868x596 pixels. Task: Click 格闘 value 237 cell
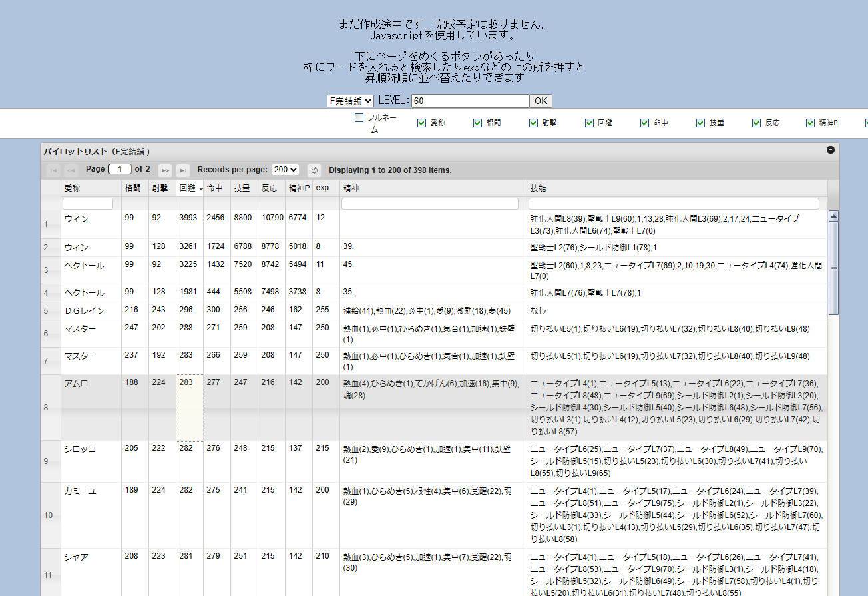point(135,361)
